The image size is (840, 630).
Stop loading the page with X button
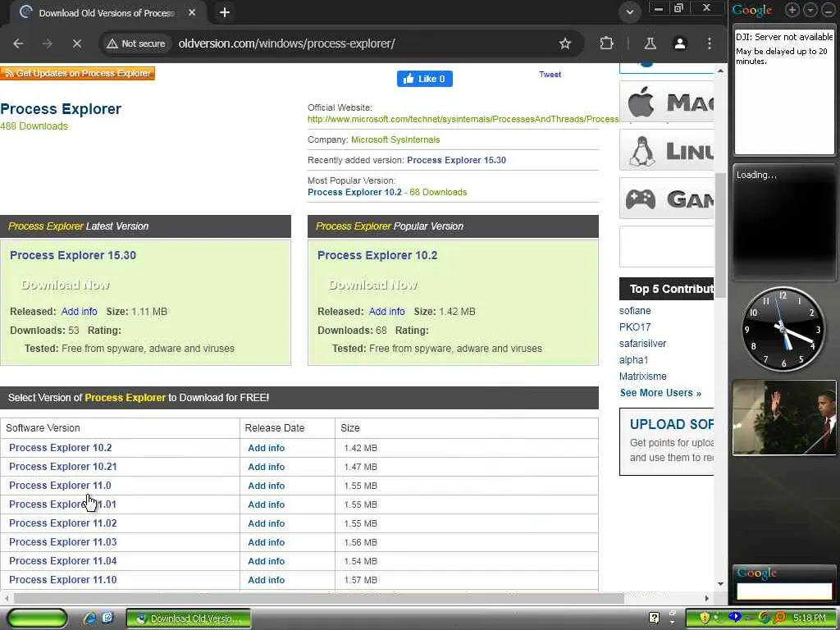click(x=76, y=44)
